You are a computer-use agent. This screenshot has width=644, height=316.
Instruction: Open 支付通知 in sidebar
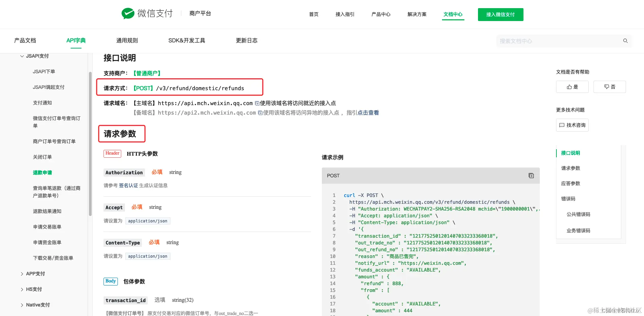click(x=42, y=103)
